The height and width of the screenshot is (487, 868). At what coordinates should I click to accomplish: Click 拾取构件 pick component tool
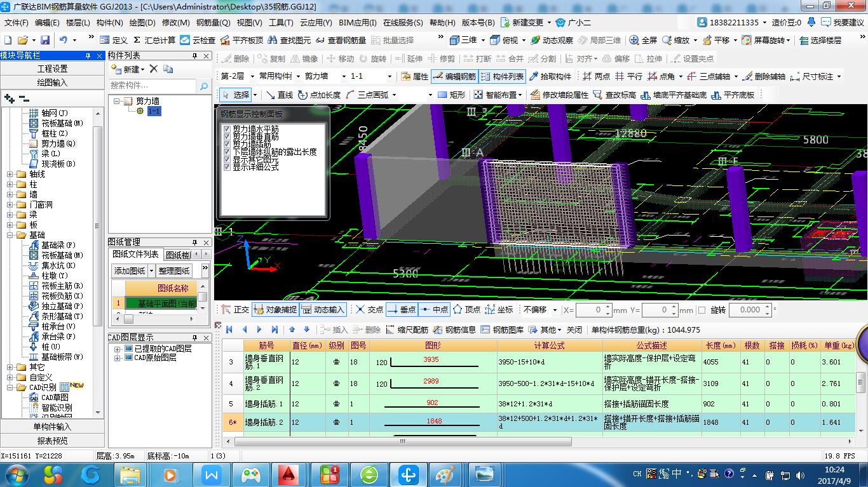coord(550,76)
